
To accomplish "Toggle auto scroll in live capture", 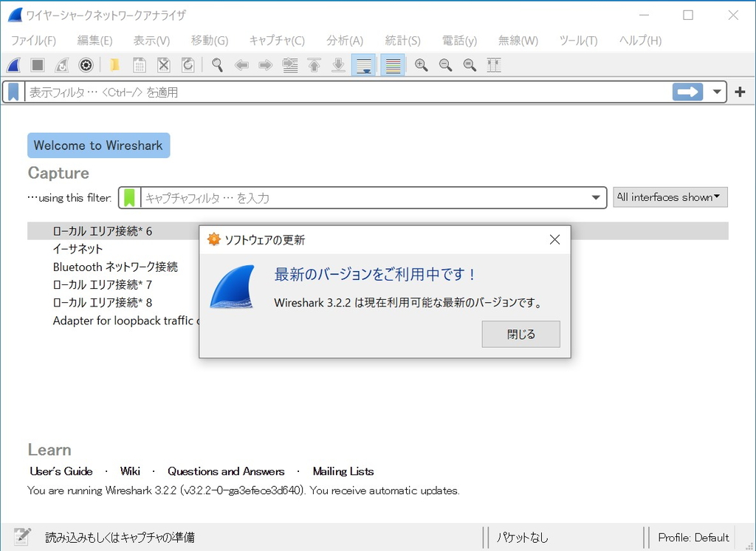I will 363,65.
